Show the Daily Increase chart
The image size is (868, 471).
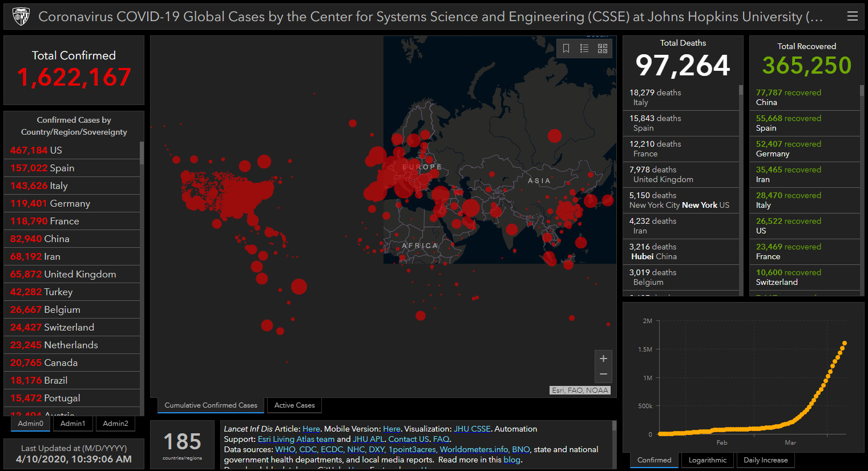click(x=765, y=460)
